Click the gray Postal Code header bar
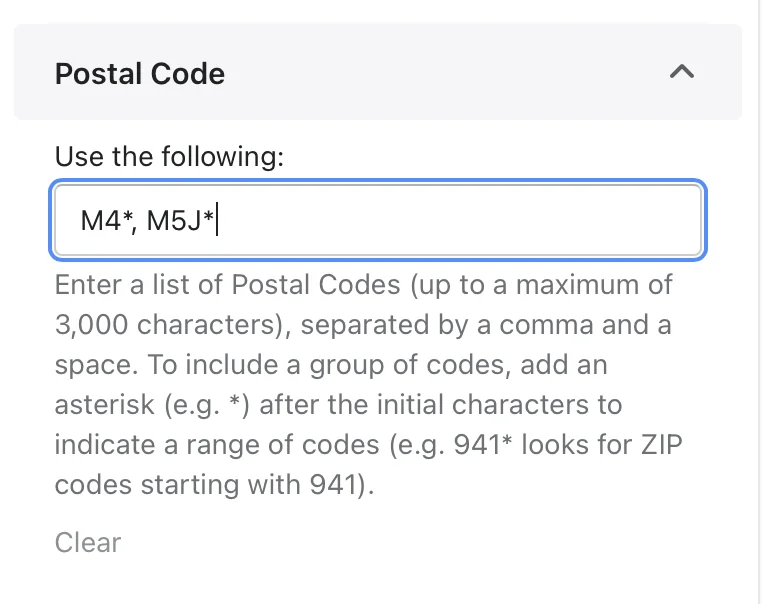Viewport: 762px width, 604px height. click(378, 72)
